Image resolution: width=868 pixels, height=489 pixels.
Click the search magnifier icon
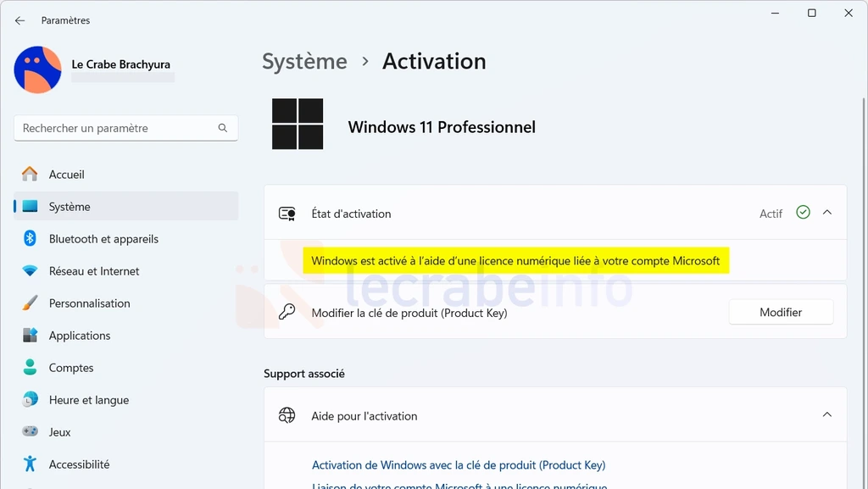click(223, 128)
